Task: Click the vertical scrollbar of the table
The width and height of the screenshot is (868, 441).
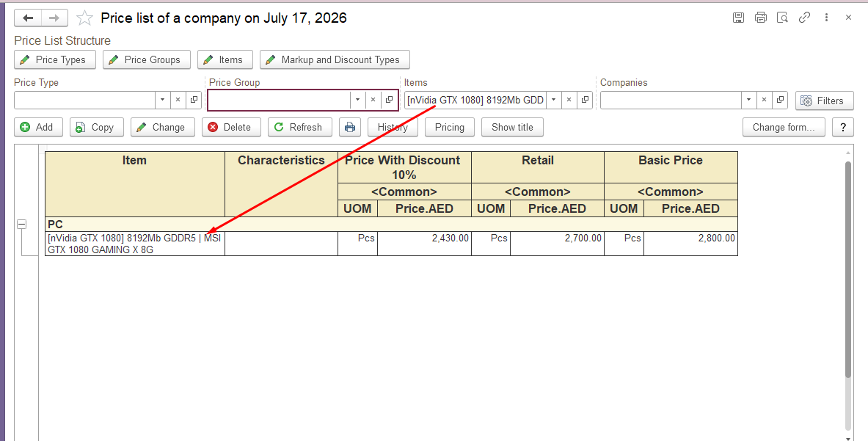Action: pyautogui.click(x=848, y=269)
